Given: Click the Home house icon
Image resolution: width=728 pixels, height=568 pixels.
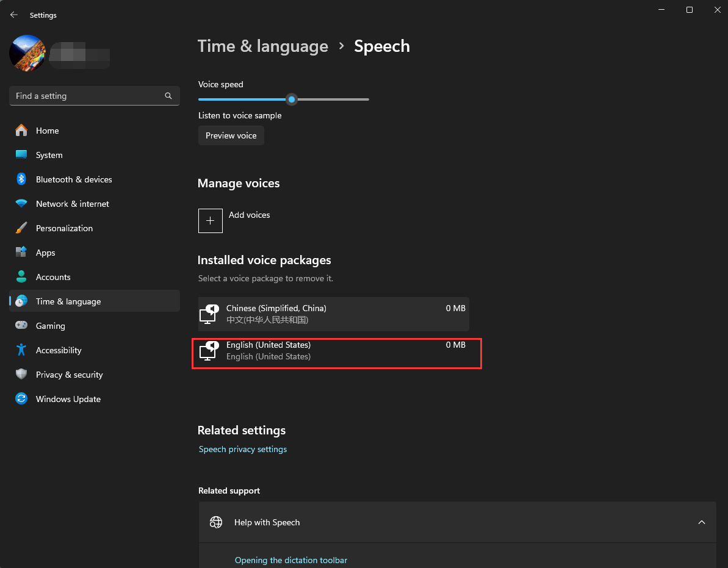Looking at the screenshot, I should 21,131.
